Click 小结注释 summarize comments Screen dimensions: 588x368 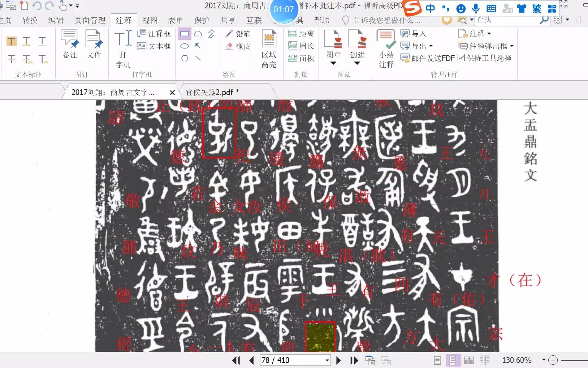[x=386, y=49]
